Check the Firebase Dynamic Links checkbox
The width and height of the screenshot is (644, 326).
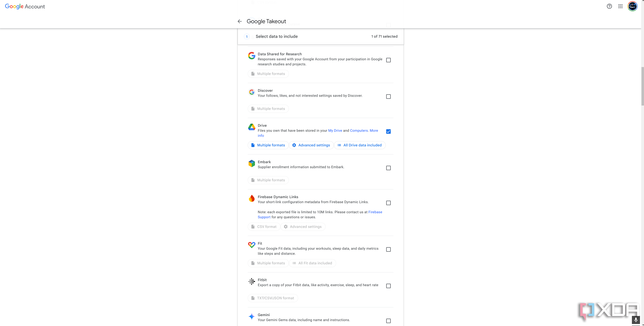388,203
